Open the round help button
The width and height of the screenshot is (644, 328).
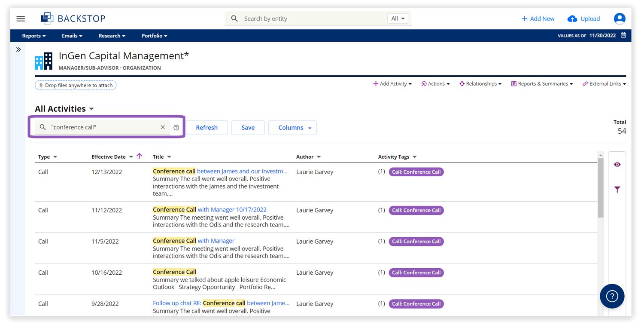coord(612,296)
